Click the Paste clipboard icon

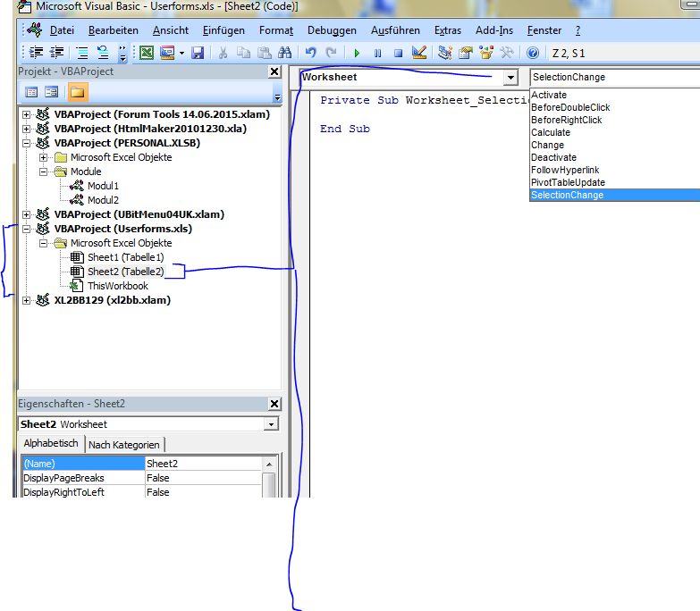click(265, 53)
